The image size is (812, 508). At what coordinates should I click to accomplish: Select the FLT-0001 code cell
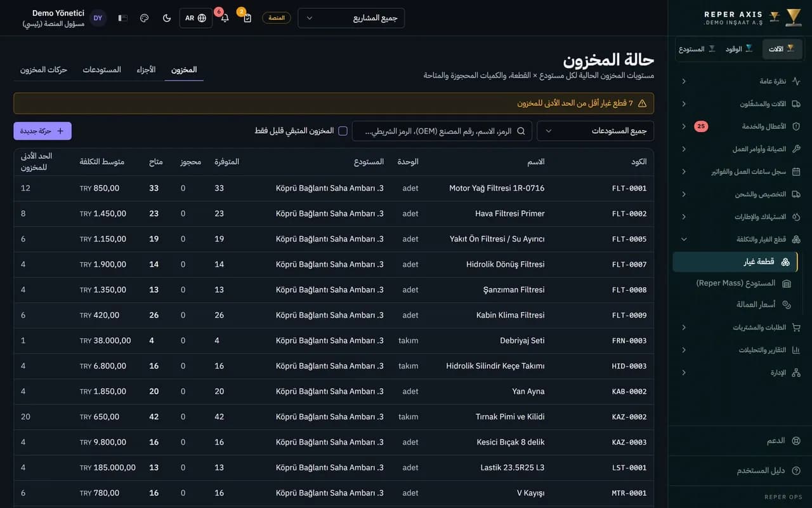click(x=629, y=189)
